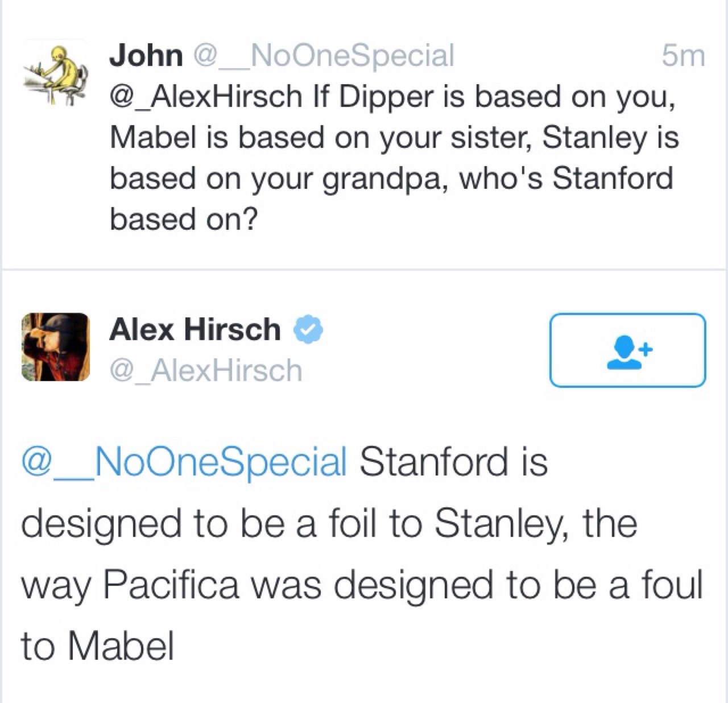Open Alex Hirsch's profile avatar
Image resolution: width=728 pixels, height=703 pixels.
pos(56,346)
